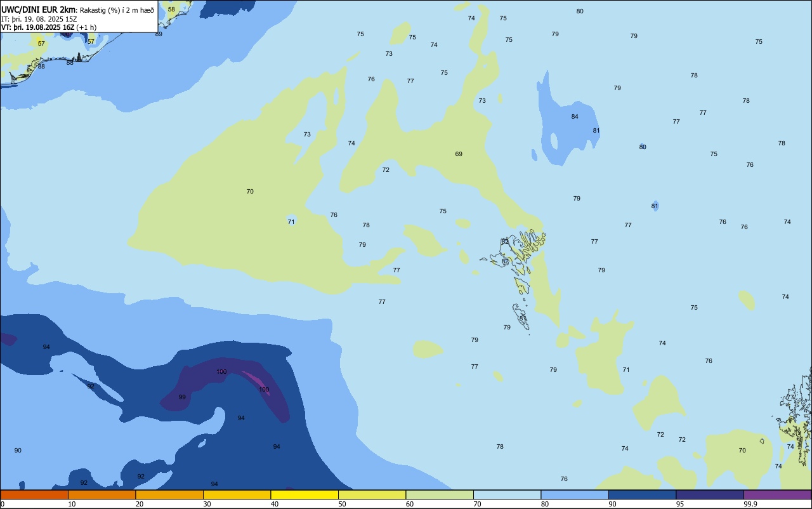812x509 pixels.
Task: Click the bright yellow 40–50 legend segment
Action: 304,494
